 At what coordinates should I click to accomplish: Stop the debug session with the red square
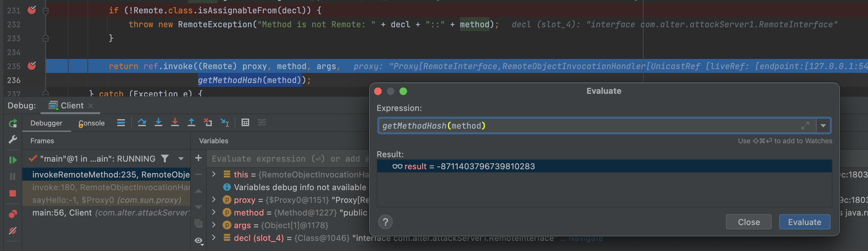coord(13,193)
